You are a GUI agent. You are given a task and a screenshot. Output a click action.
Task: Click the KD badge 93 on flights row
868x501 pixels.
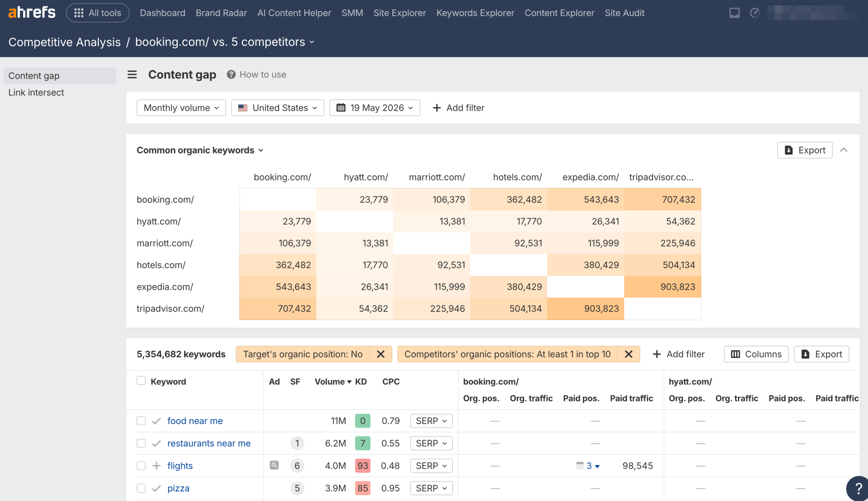362,465
